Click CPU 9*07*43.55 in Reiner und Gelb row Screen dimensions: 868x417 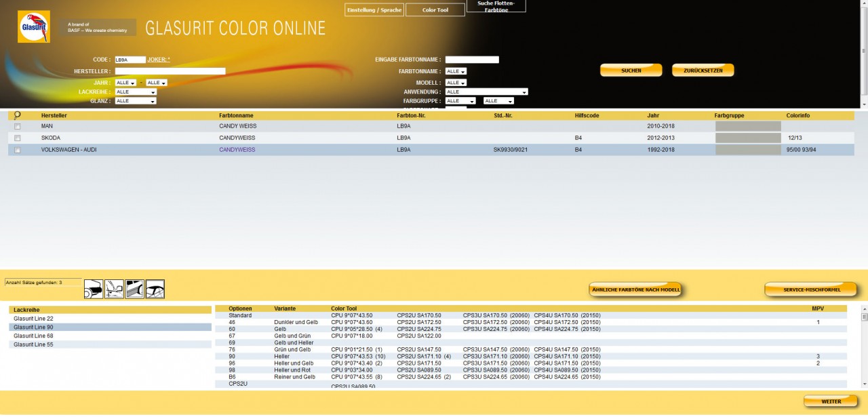(351, 376)
